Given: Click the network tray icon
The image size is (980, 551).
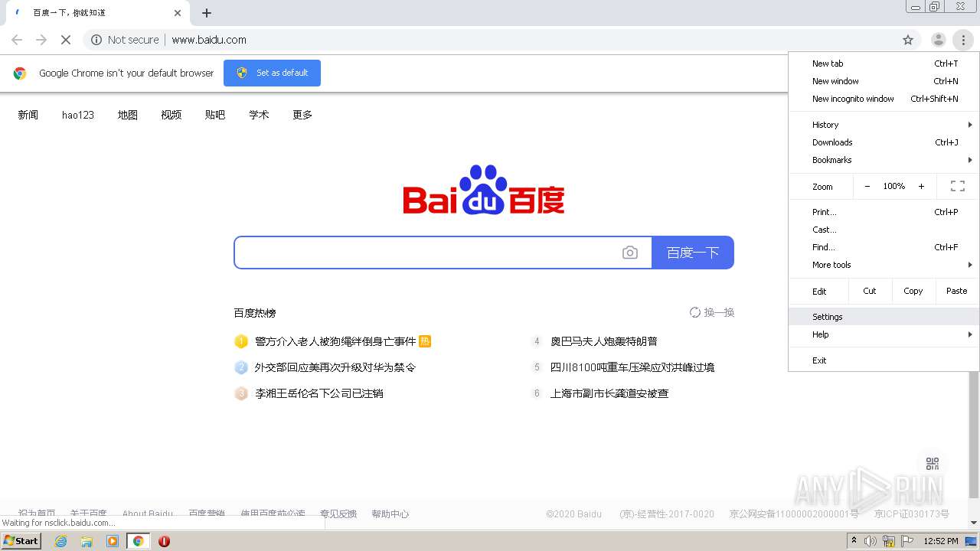Looking at the screenshot, I should [x=889, y=541].
